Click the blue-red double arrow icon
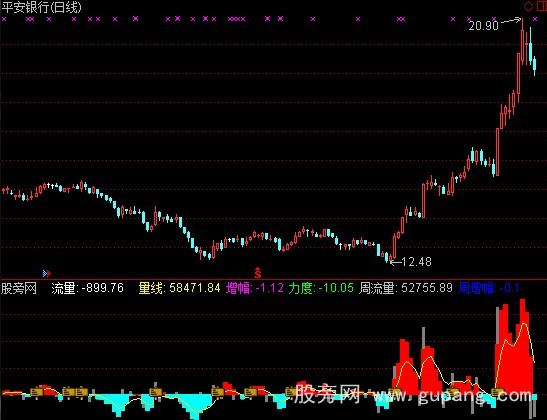 click(47, 273)
